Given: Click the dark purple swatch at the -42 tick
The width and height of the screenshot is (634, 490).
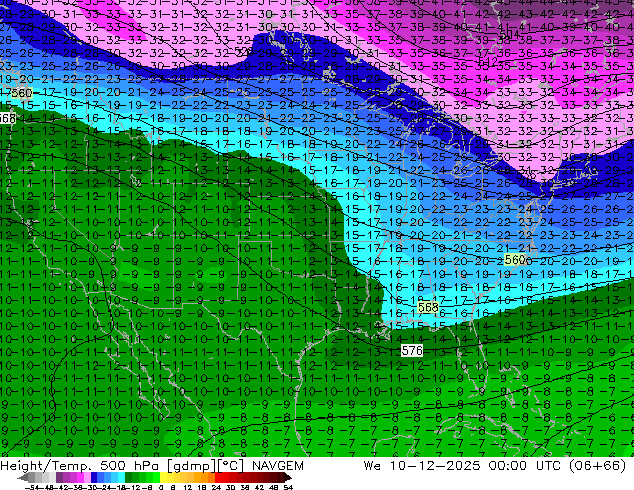Looking at the screenshot, I should click(59, 477).
